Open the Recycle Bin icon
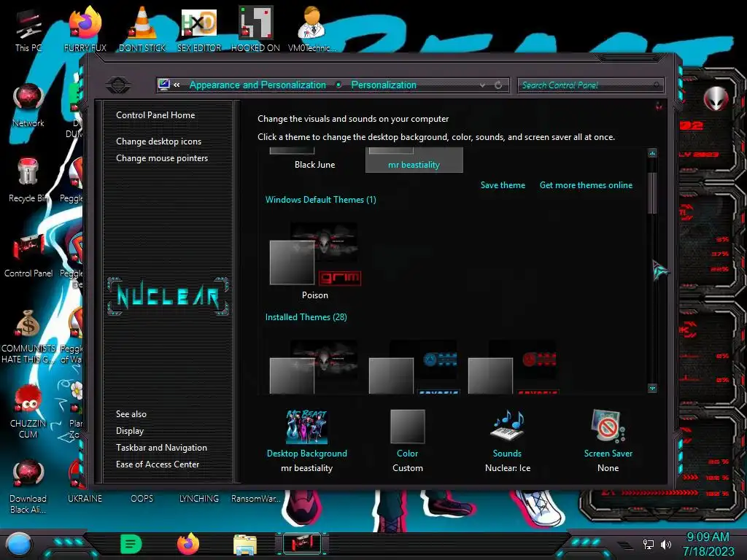Screen dimensions: 747x560 pos(28,180)
